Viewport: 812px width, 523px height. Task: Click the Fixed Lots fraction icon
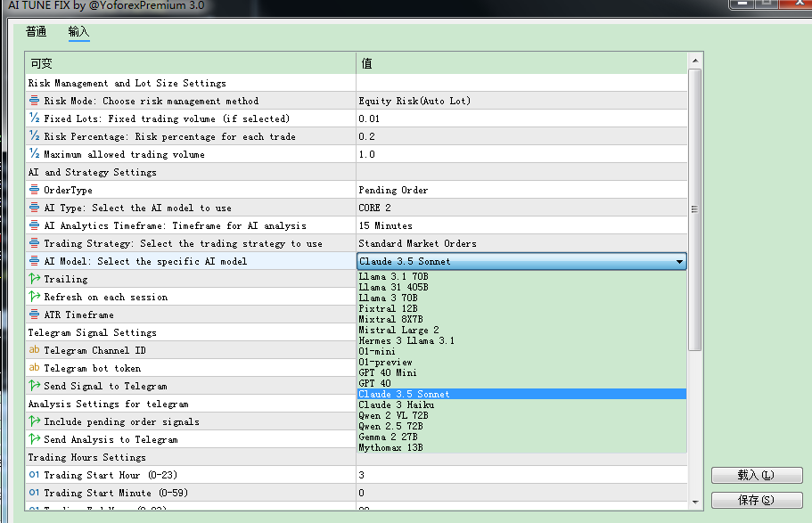point(35,118)
